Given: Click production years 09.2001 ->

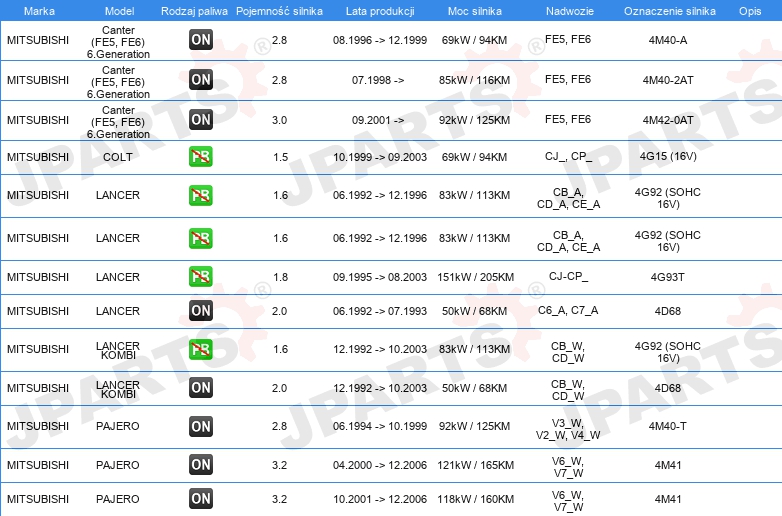Looking at the screenshot, I should coord(378,120).
